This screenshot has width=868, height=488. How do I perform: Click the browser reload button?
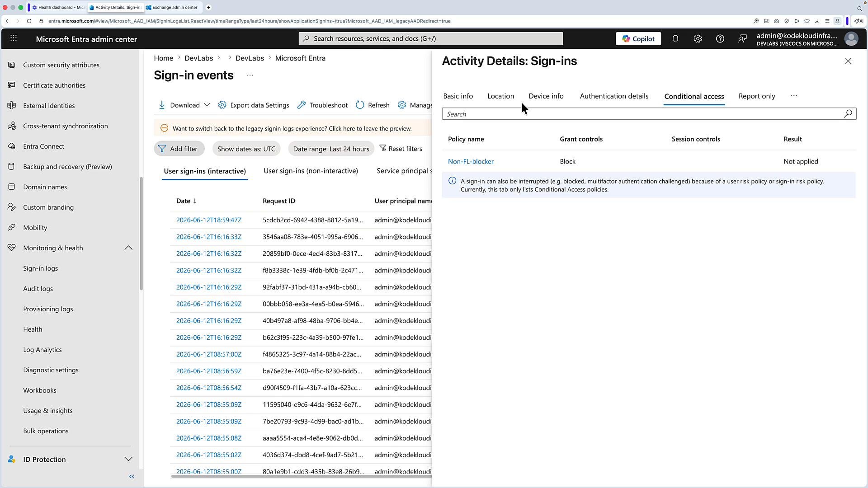(29, 21)
